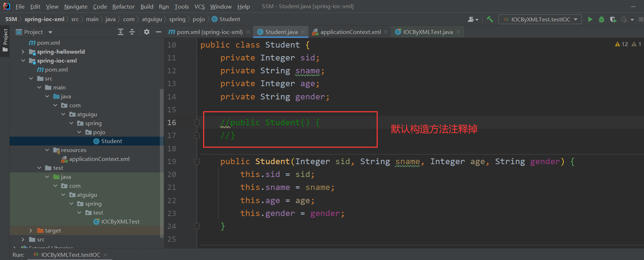
Task: Open the Edit menu
Action: click(x=35, y=6)
